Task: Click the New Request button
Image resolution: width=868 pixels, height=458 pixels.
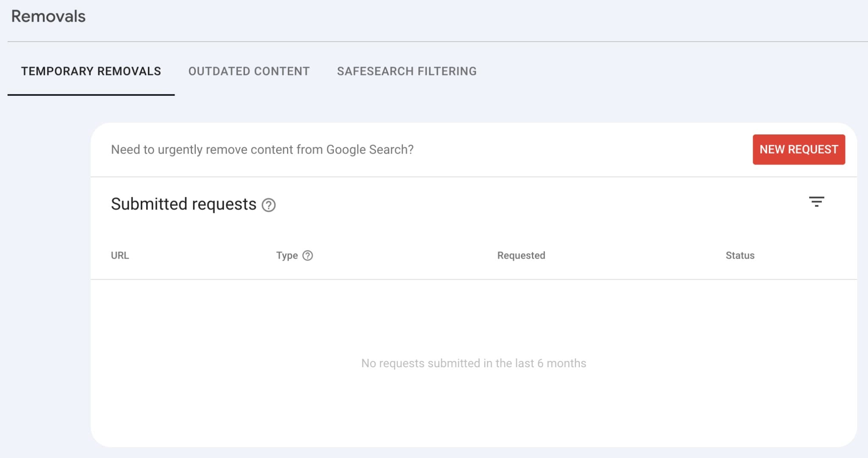Action: tap(798, 149)
